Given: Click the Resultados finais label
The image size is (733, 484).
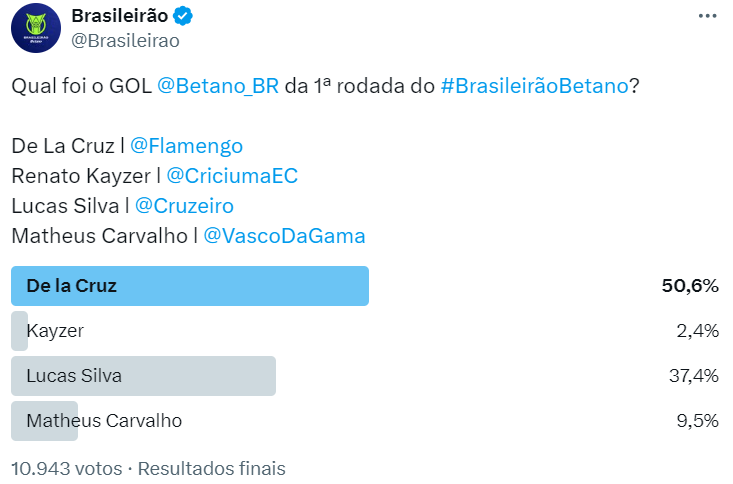Looking at the screenshot, I should [211, 468].
